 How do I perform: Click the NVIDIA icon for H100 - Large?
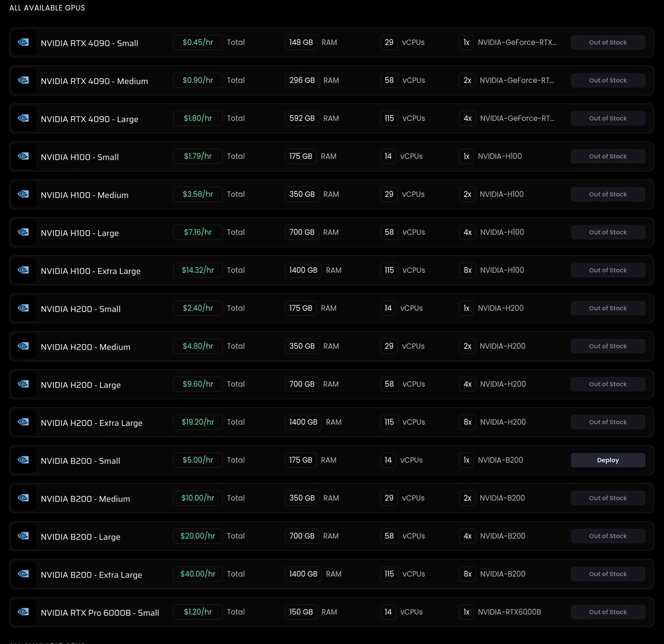23,232
